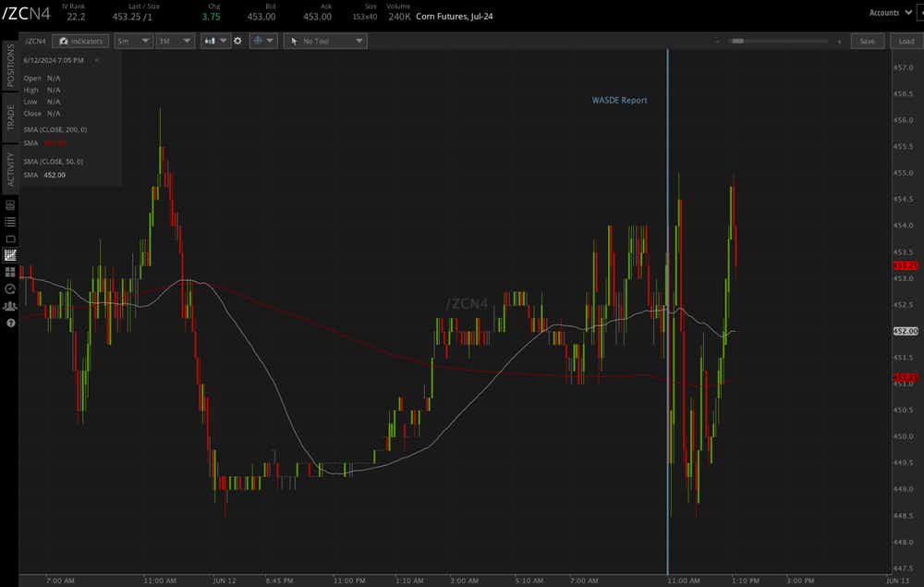Screen dimensions: 924x587
Task: Expand the No Tool drawing dropdown
Action: 325,41
